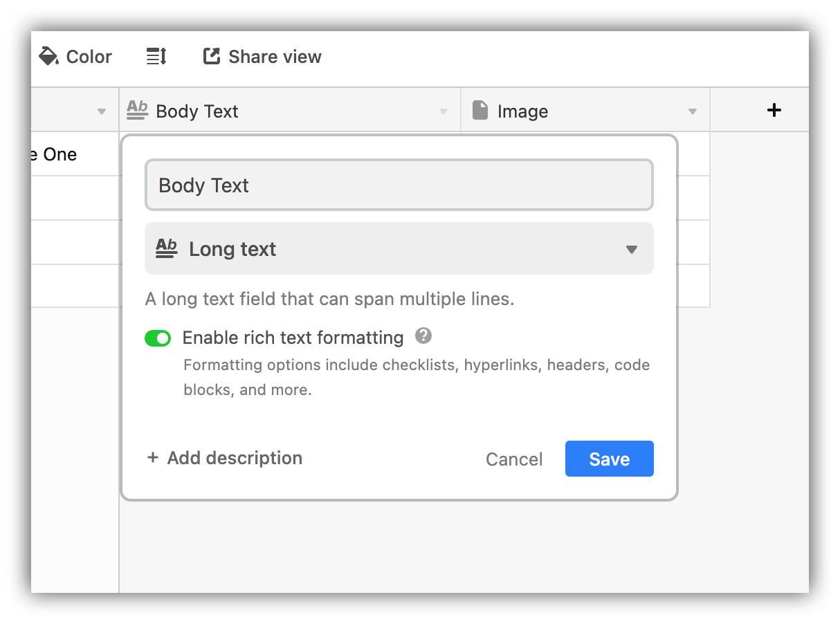
Task: Click the help question mark beside rich text formatting
Action: coord(423,336)
